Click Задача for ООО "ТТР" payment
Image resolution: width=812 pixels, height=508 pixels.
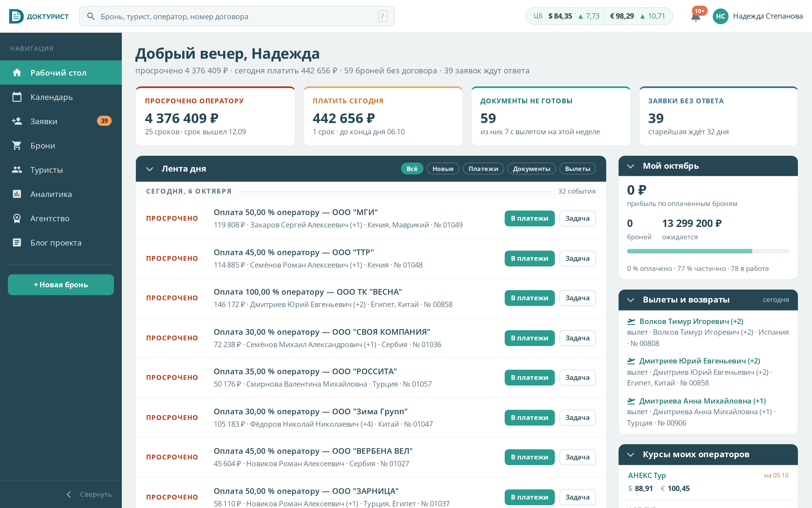(577, 258)
